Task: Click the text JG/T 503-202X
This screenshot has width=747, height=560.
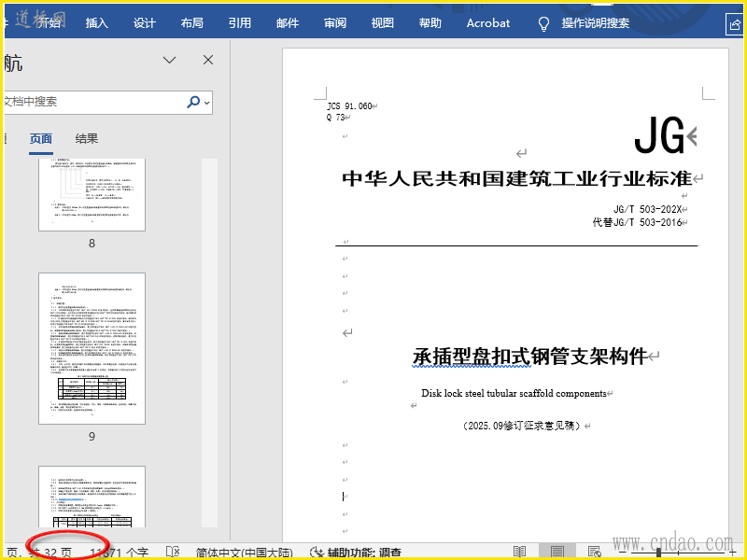Action: [x=647, y=209]
